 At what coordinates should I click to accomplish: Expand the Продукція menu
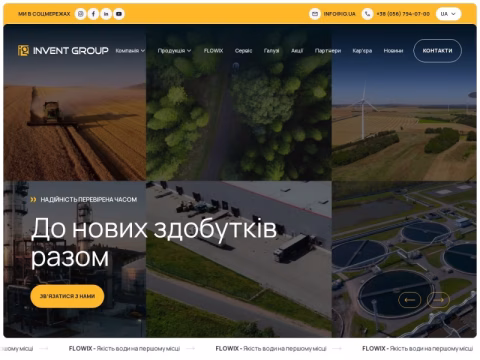tap(174, 51)
